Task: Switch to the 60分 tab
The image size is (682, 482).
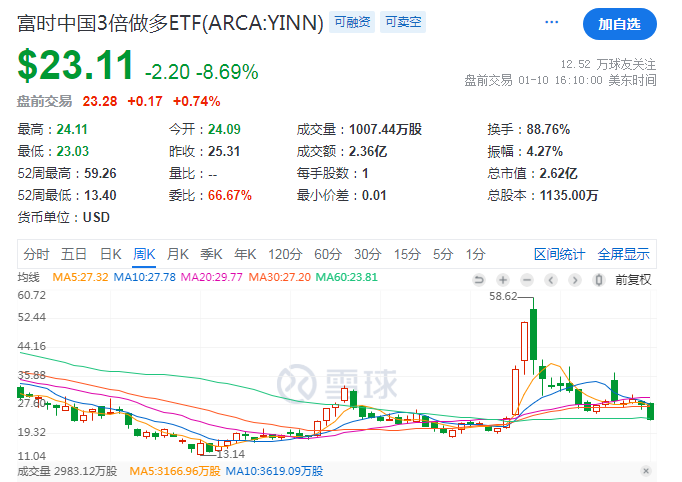Action: coord(328,254)
